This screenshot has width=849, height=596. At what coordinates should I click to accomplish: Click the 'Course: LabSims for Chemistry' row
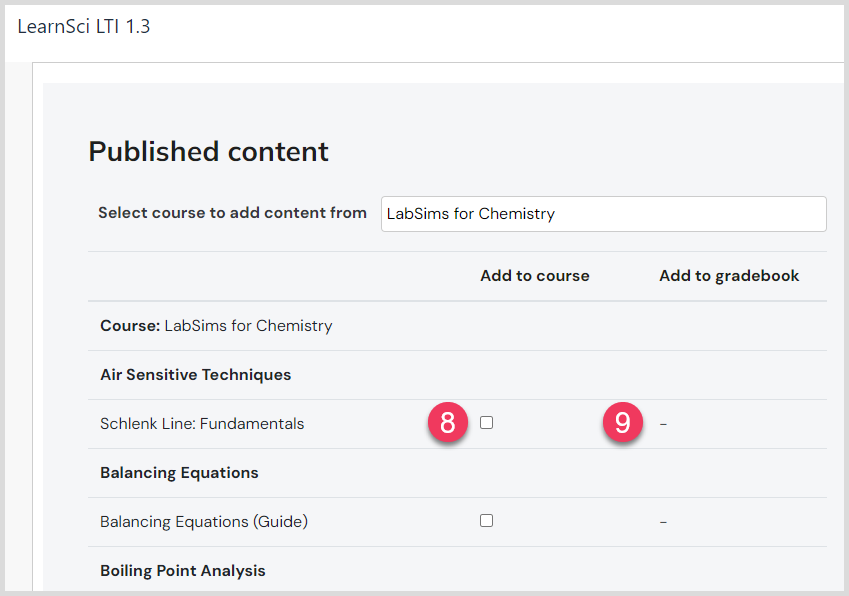click(458, 326)
